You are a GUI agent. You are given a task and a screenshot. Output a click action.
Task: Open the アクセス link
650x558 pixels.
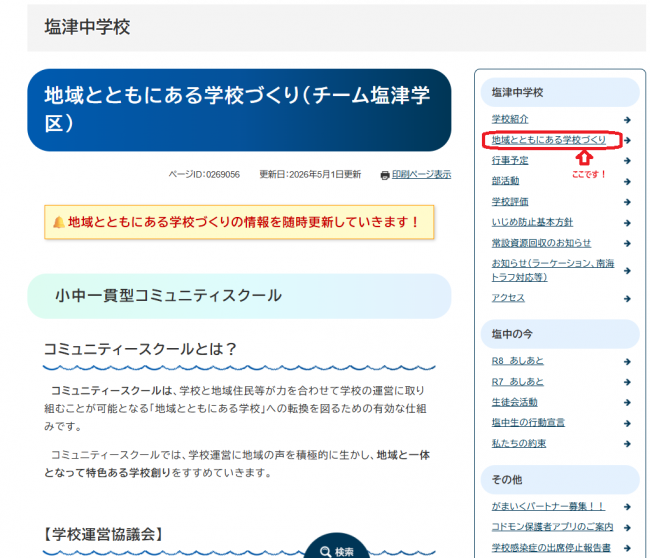coord(508,298)
